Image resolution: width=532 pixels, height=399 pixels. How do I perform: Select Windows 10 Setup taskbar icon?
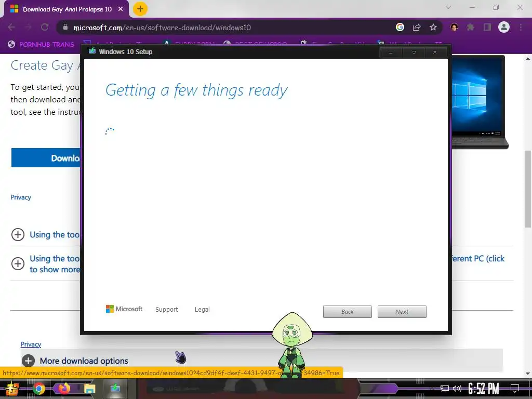[x=115, y=388]
